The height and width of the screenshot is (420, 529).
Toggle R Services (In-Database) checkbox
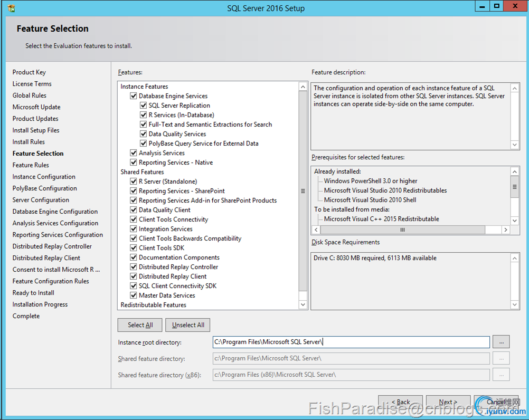point(144,115)
